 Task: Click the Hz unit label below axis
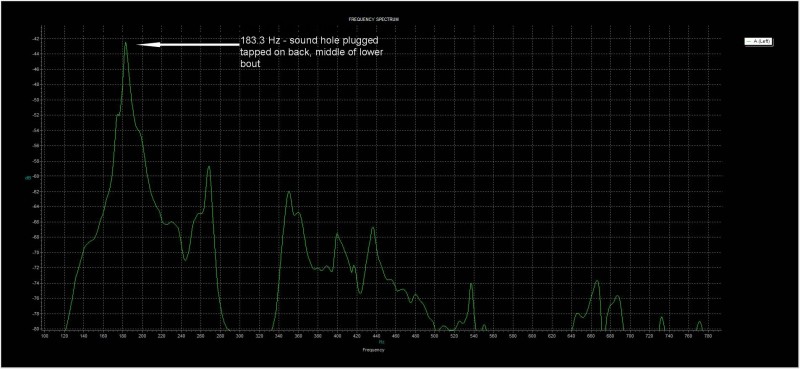pos(381,342)
